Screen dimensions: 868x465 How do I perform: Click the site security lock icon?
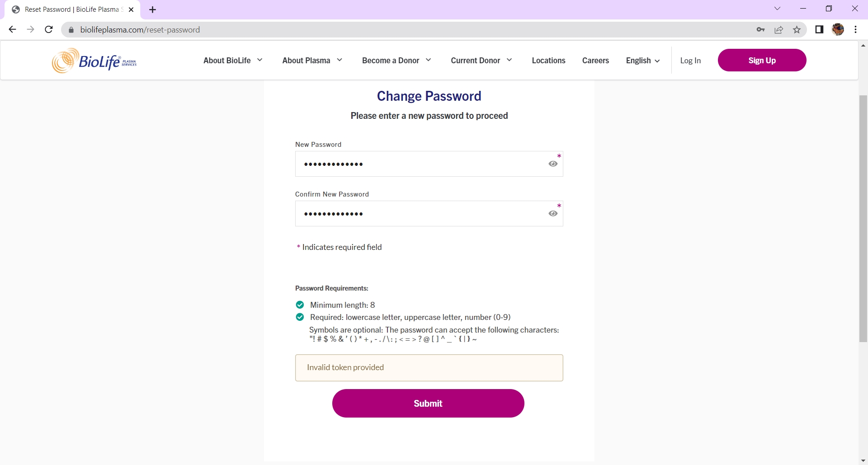(x=71, y=29)
